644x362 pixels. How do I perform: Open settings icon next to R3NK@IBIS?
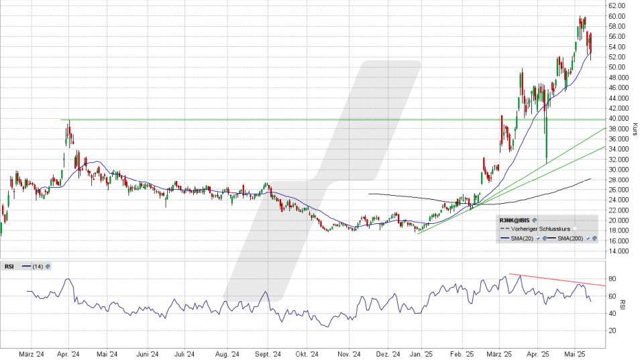coord(535,221)
